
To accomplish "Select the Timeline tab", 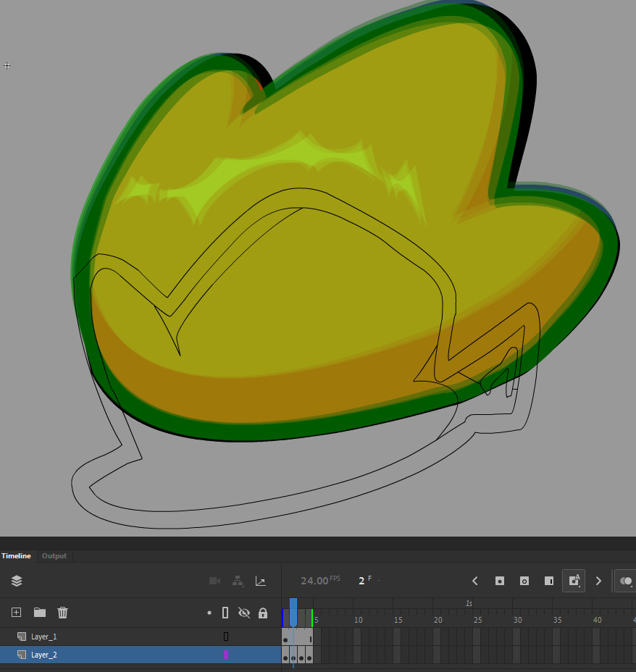I will coord(16,555).
